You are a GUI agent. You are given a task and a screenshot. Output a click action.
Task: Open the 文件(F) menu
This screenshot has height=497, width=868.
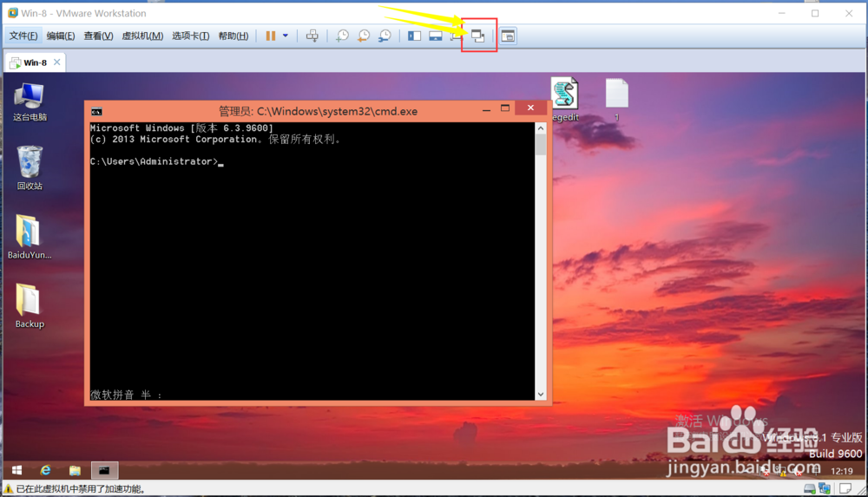[x=23, y=36]
